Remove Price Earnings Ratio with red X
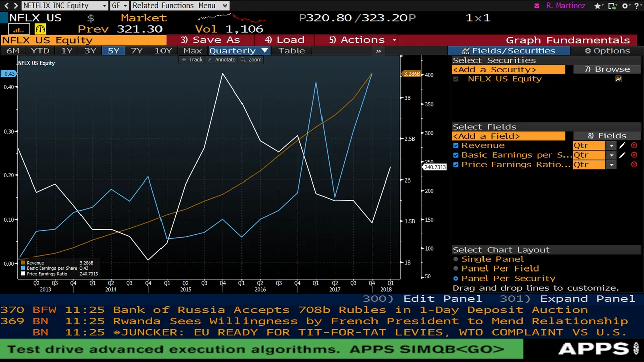Screen dimensions: 644x362 click(634, 165)
